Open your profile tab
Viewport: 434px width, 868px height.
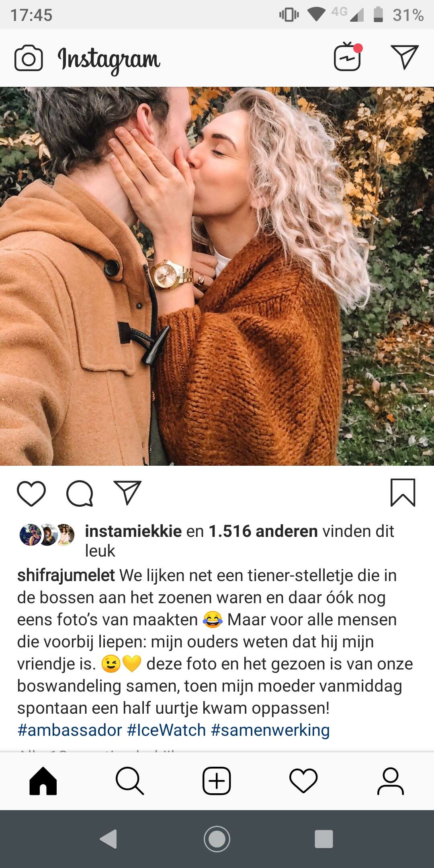[x=390, y=781]
